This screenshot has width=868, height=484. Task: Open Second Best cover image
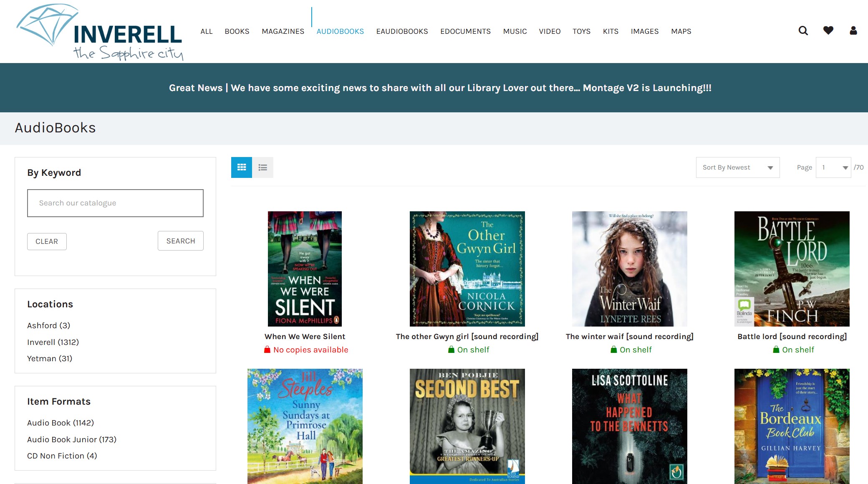click(x=467, y=426)
